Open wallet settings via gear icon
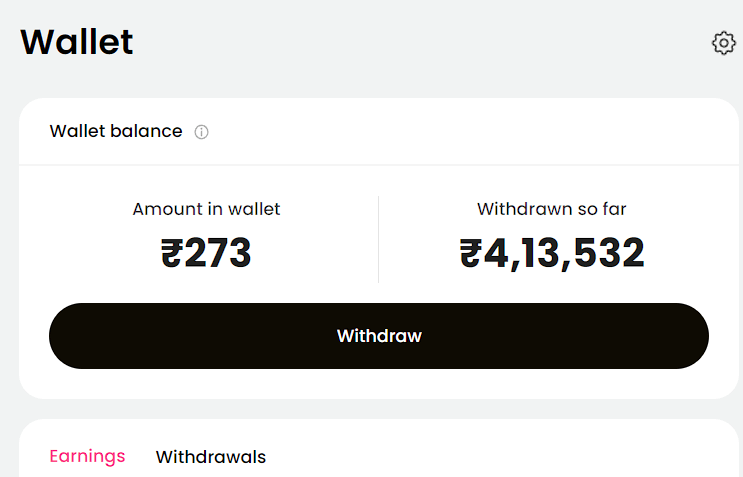 coord(723,43)
